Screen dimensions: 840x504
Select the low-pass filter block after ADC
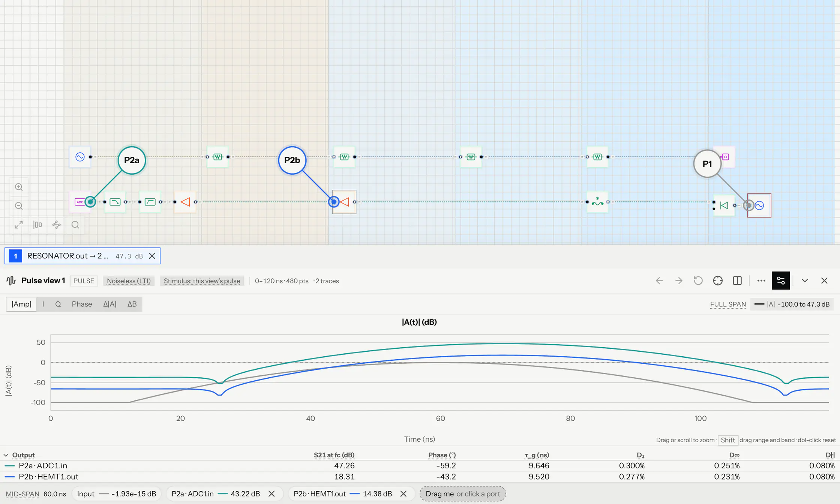click(115, 202)
